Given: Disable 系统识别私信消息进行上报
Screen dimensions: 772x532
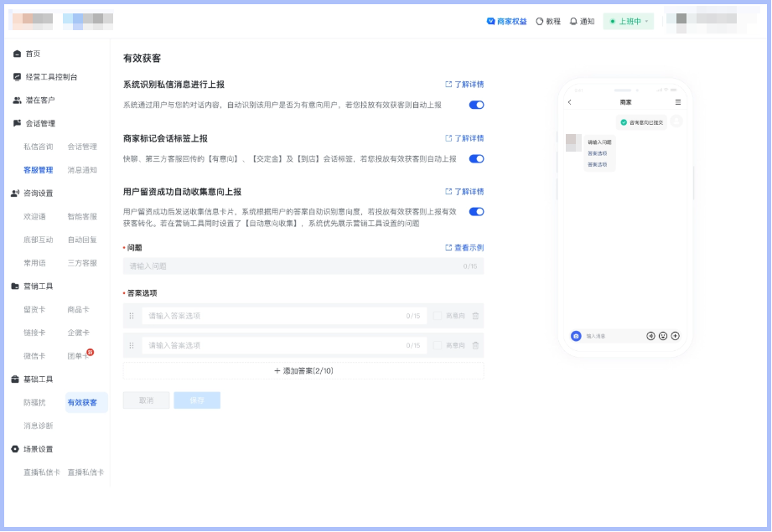Looking at the screenshot, I should [x=476, y=106].
